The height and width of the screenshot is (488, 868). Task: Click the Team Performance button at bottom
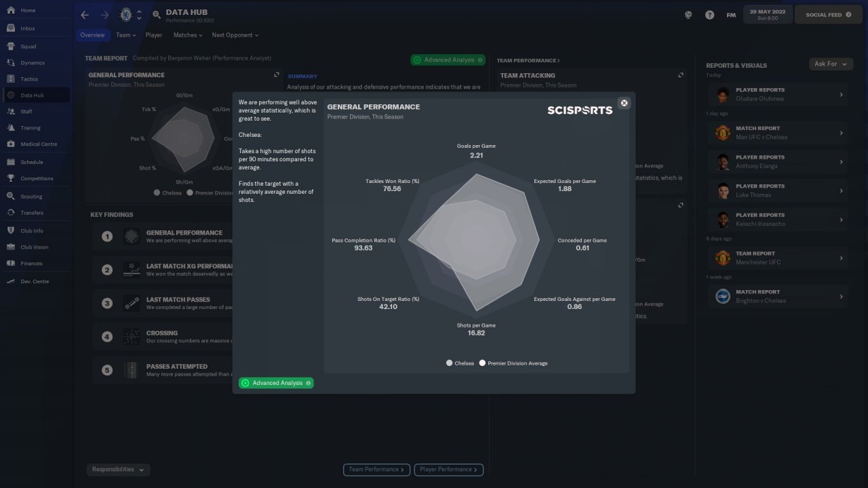click(376, 470)
